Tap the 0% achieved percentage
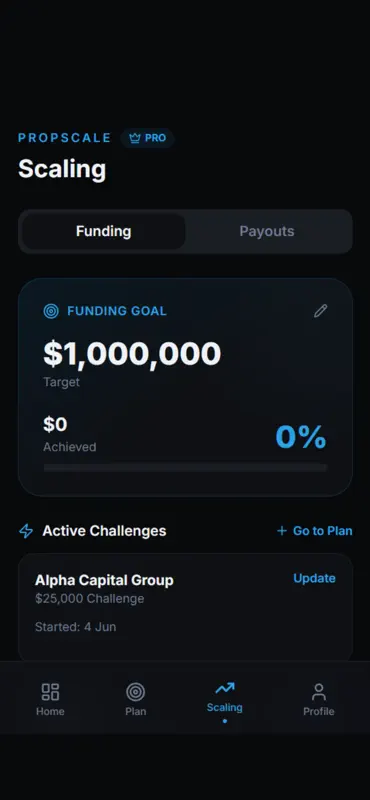Viewport: 370px width, 800px height. coord(301,437)
